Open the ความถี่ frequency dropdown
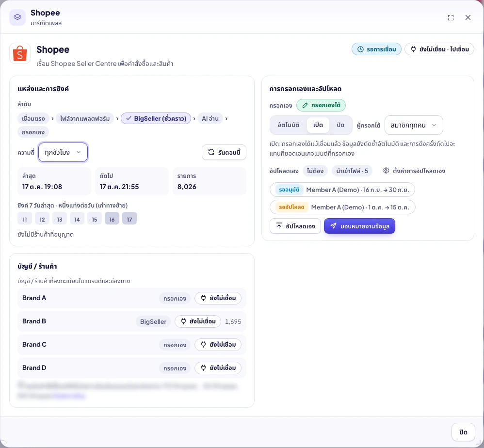Image resolution: width=484 pixels, height=448 pixels. pos(63,152)
